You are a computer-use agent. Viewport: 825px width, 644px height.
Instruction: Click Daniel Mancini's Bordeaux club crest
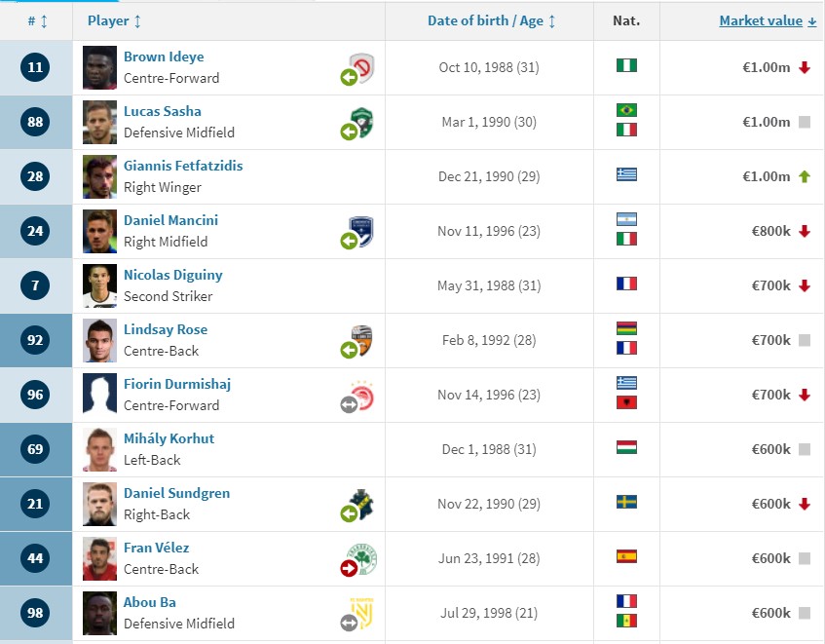pos(361,232)
